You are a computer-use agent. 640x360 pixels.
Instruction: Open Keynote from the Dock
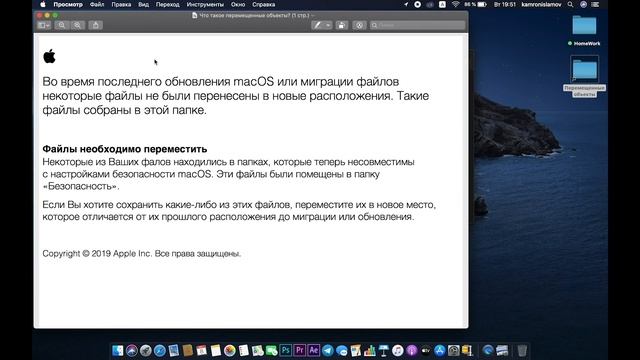(384, 351)
